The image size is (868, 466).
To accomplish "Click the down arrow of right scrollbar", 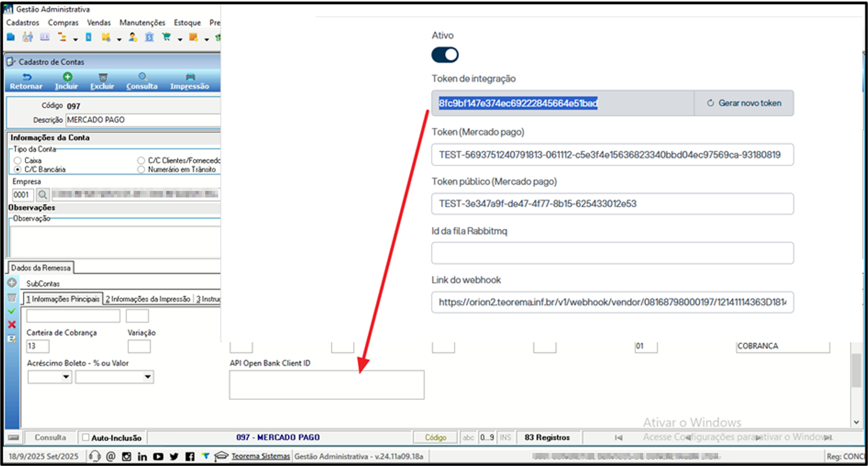I will tap(857, 422).
